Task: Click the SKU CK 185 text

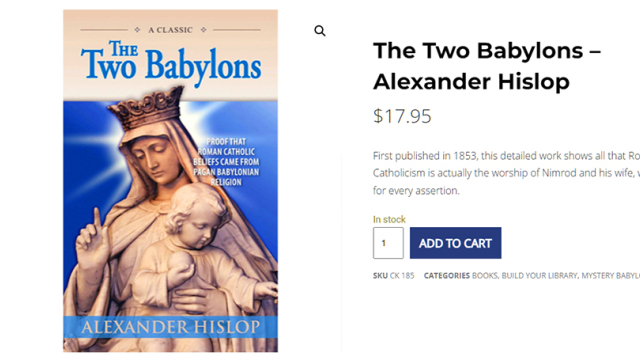Action: coord(393,276)
